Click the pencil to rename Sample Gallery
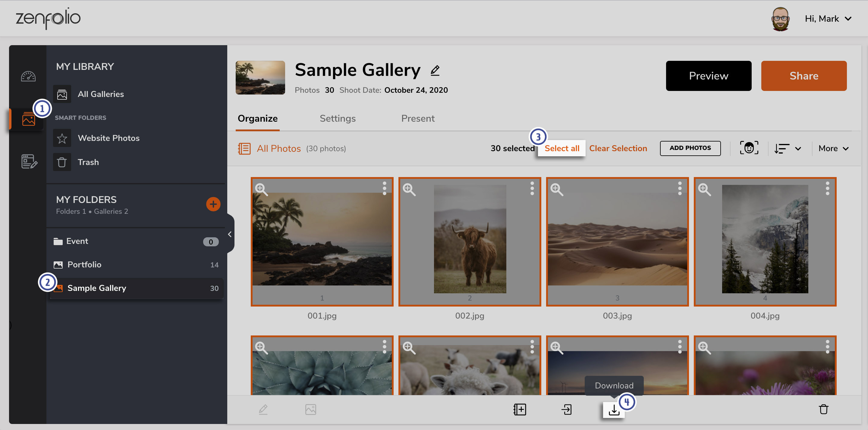868x430 pixels. click(435, 70)
